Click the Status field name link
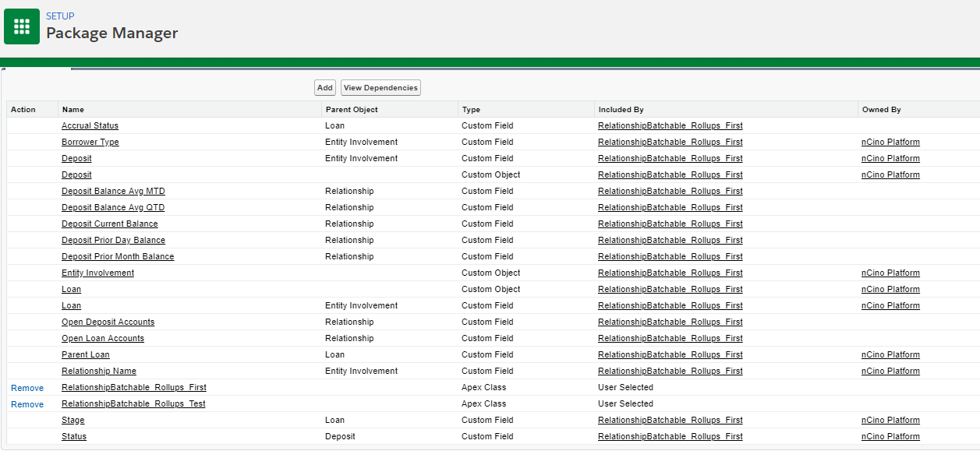The image size is (980, 465). point(74,436)
